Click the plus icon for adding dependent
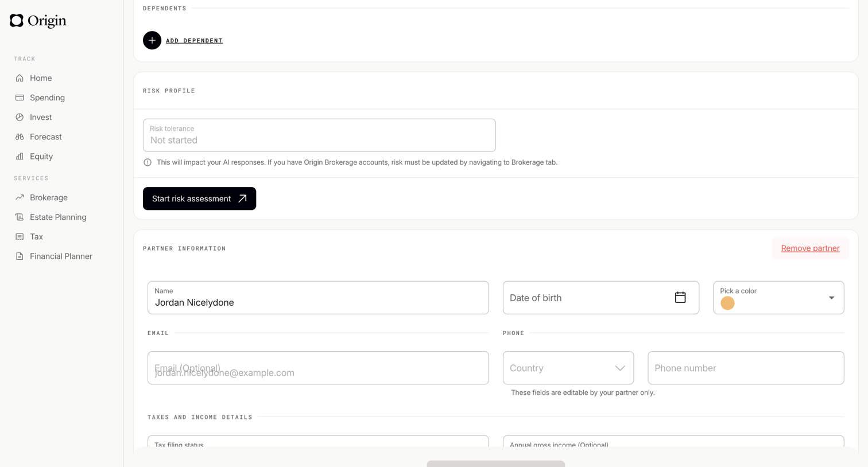Image resolution: width=868 pixels, height=467 pixels. (152, 40)
